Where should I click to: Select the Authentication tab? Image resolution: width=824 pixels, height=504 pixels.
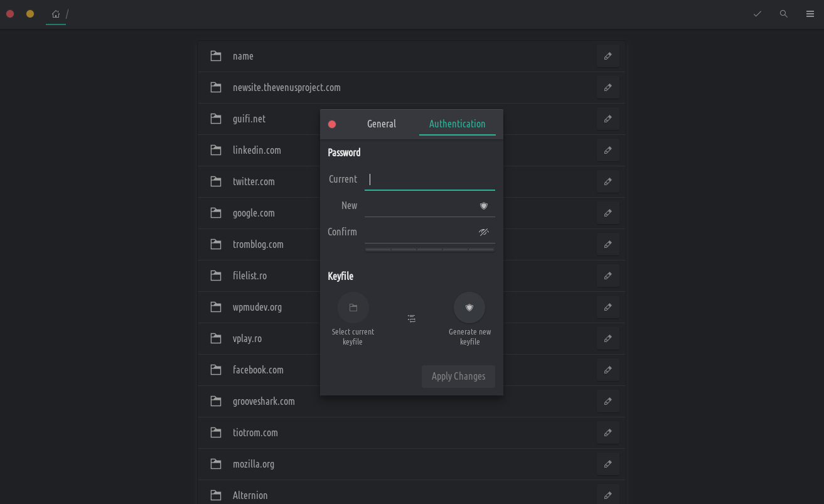tap(457, 124)
